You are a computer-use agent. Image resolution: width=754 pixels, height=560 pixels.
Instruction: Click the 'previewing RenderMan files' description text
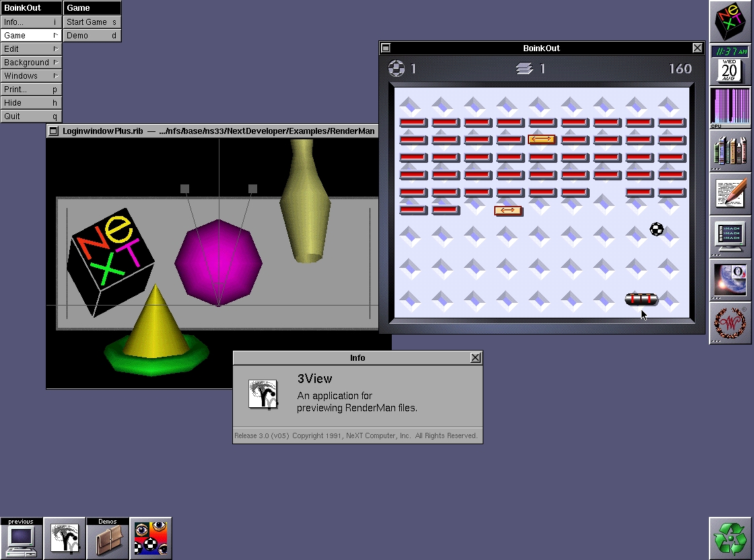[357, 408]
